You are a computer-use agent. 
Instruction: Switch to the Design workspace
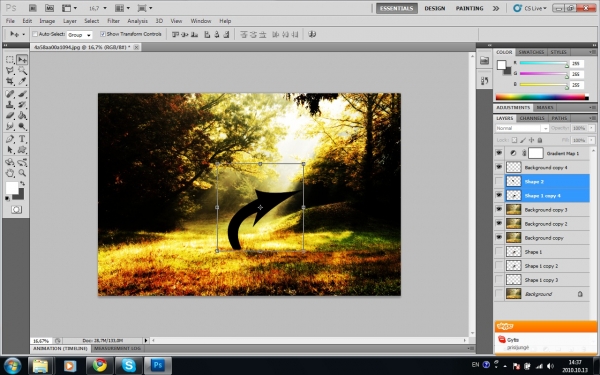click(x=435, y=8)
